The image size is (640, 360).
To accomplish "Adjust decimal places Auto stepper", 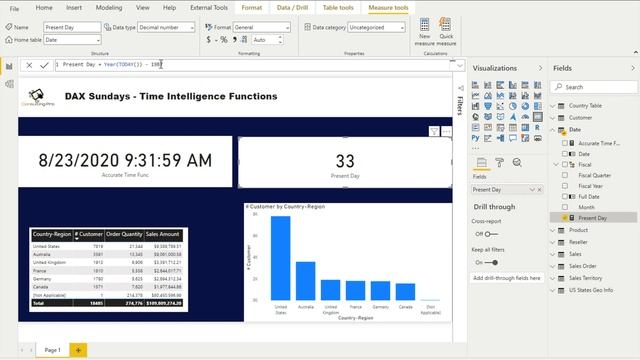I will coord(280,40).
